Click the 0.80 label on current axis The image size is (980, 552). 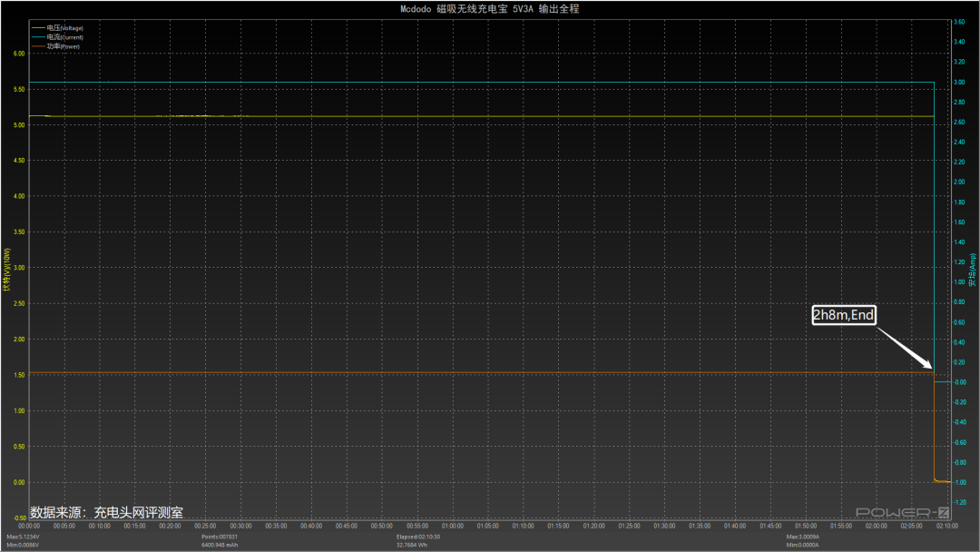pyautogui.click(x=959, y=302)
